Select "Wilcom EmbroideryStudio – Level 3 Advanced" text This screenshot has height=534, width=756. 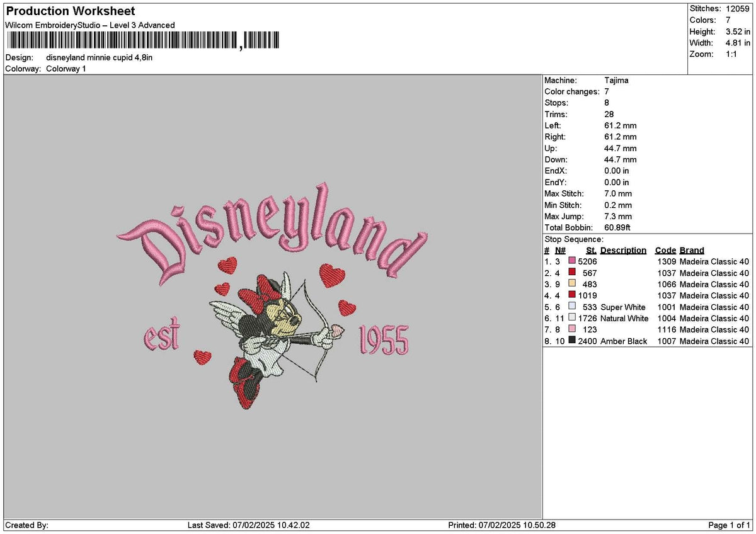tap(90, 25)
